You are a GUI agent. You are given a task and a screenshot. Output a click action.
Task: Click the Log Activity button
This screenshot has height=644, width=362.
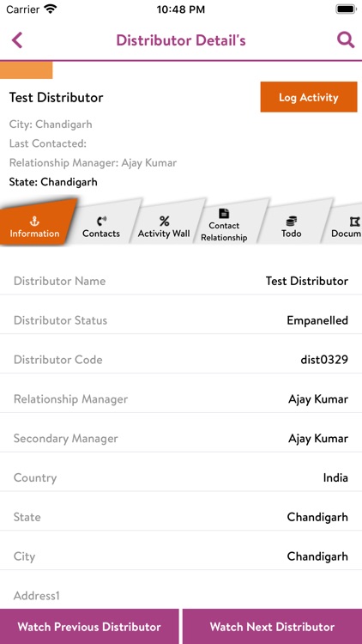pos(309,97)
